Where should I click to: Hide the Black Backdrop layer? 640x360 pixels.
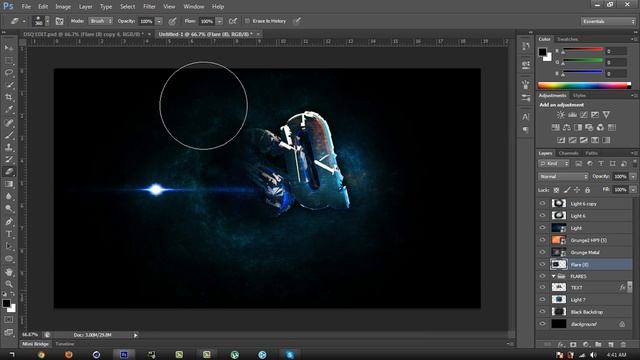coord(542,312)
